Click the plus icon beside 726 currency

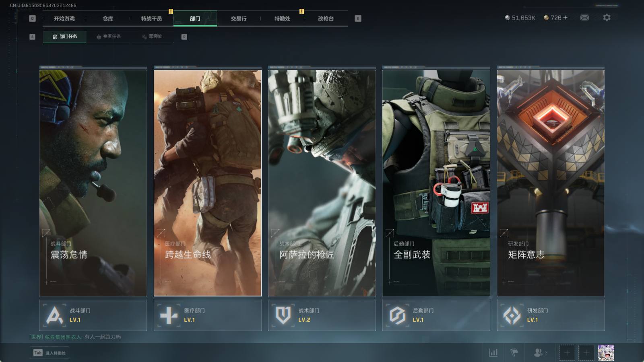(565, 18)
